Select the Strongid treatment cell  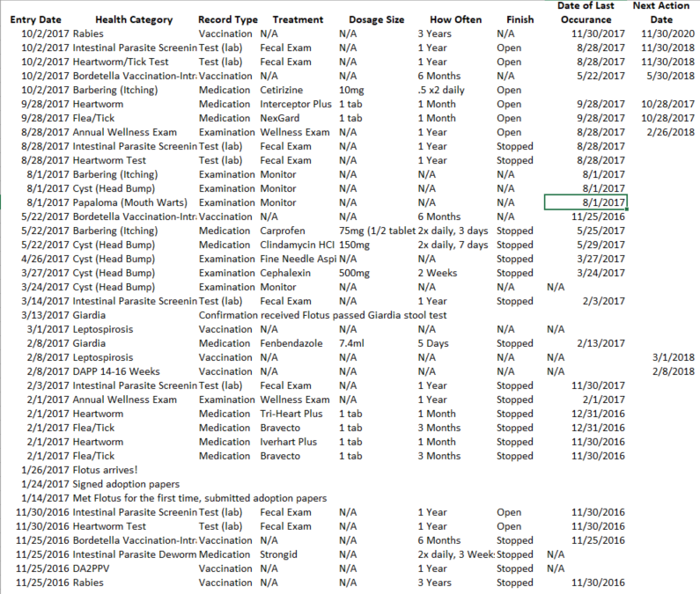278,554
